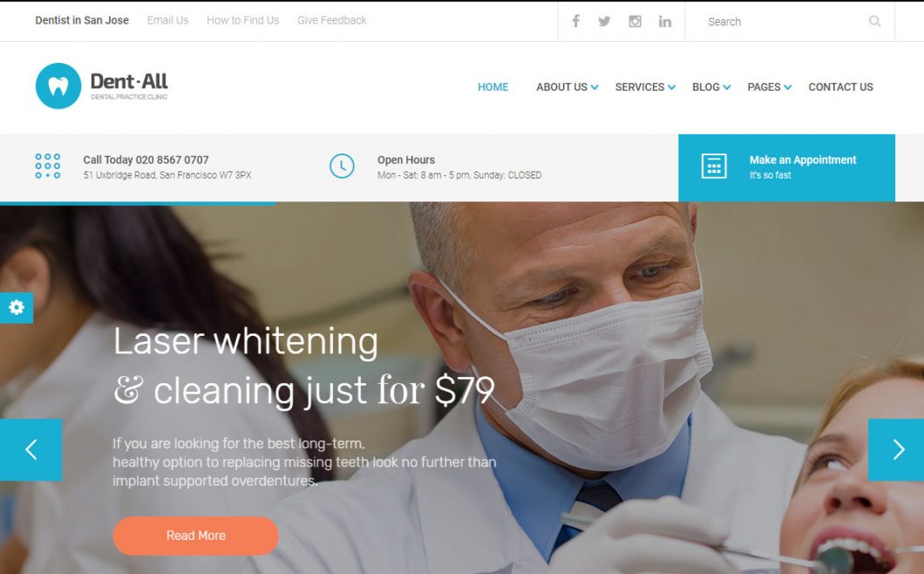The height and width of the screenshot is (574, 924).
Task: Open the Contact Us menu item
Action: (840, 86)
